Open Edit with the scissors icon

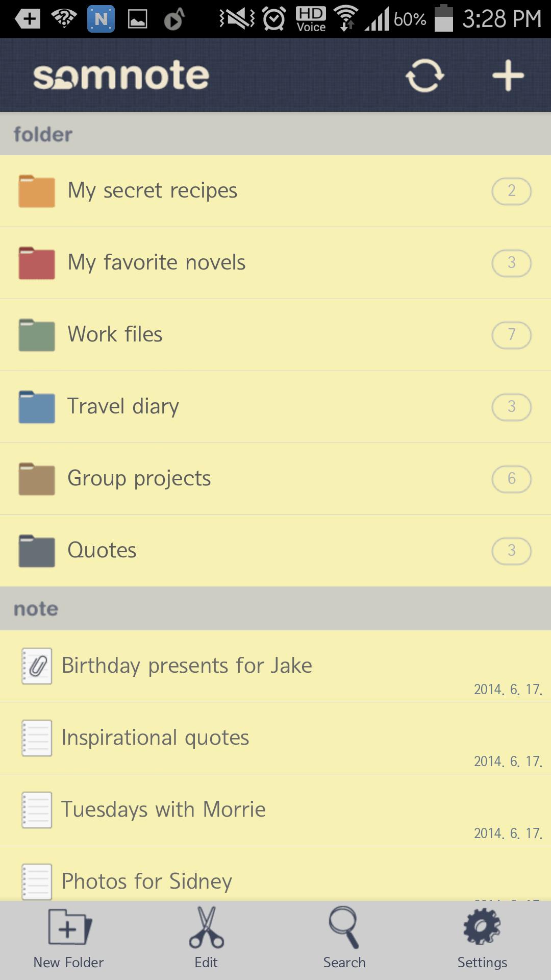click(x=206, y=940)
